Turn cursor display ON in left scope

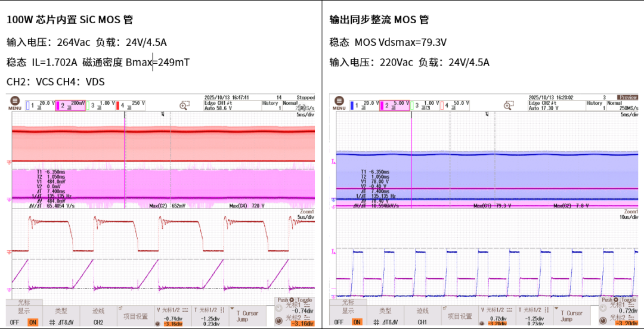(33, 322)
